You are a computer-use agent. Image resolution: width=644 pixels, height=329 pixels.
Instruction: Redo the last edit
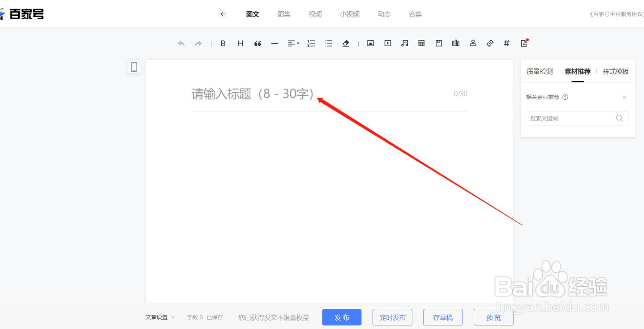(198, 43)
